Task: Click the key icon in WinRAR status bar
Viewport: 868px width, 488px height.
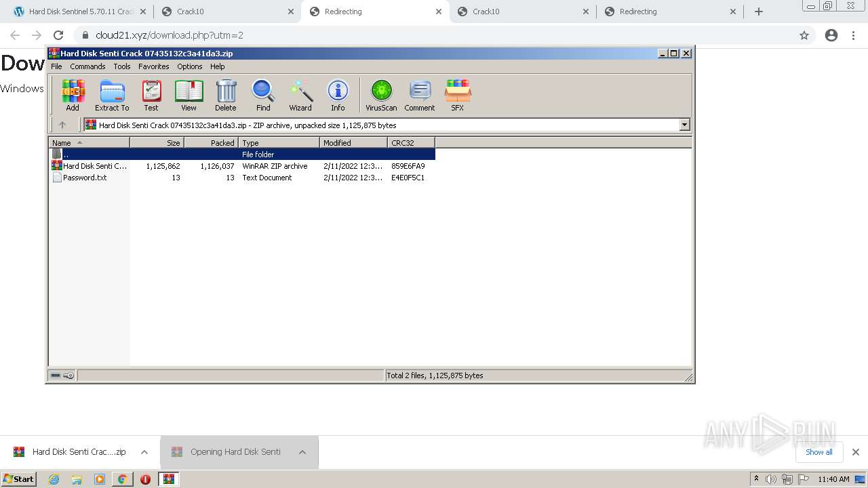Action: (x=68, y=375)
